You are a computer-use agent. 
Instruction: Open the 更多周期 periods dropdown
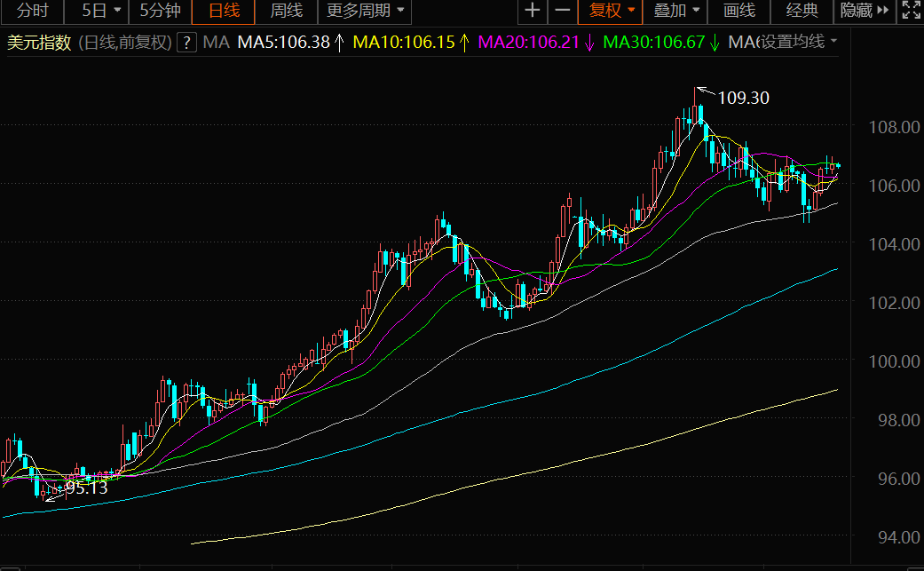[x=365, y=12]
